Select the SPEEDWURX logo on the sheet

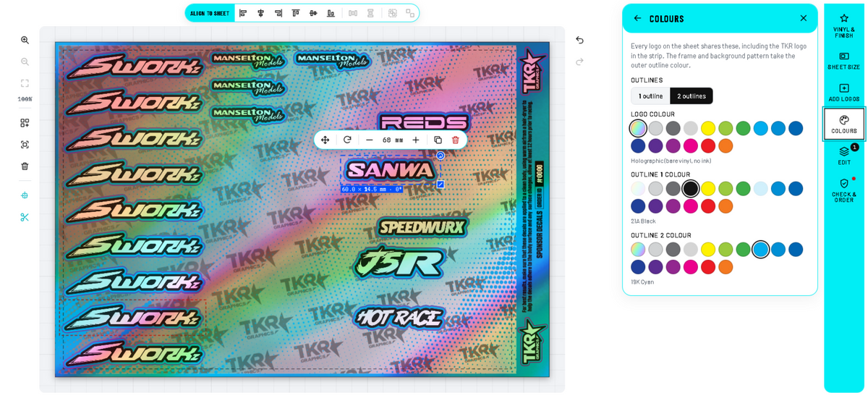pos(422,227)
